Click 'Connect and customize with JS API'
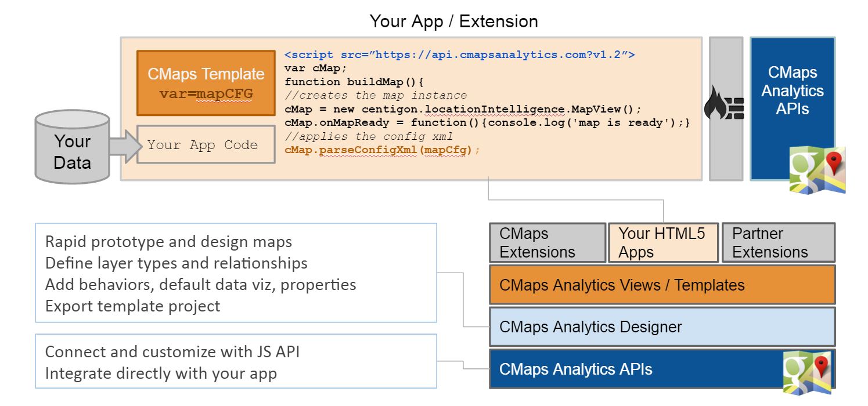This screenshot has height=406, width=868. click(x=172, y=352)
